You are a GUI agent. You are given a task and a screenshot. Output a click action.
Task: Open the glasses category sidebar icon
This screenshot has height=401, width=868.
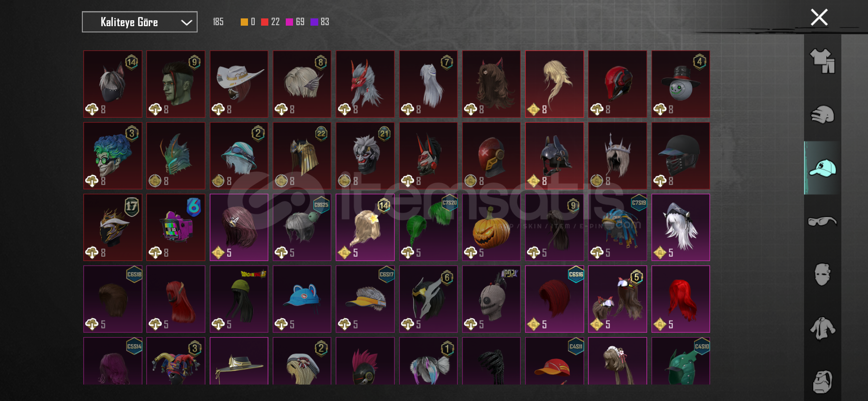point(822,221)
